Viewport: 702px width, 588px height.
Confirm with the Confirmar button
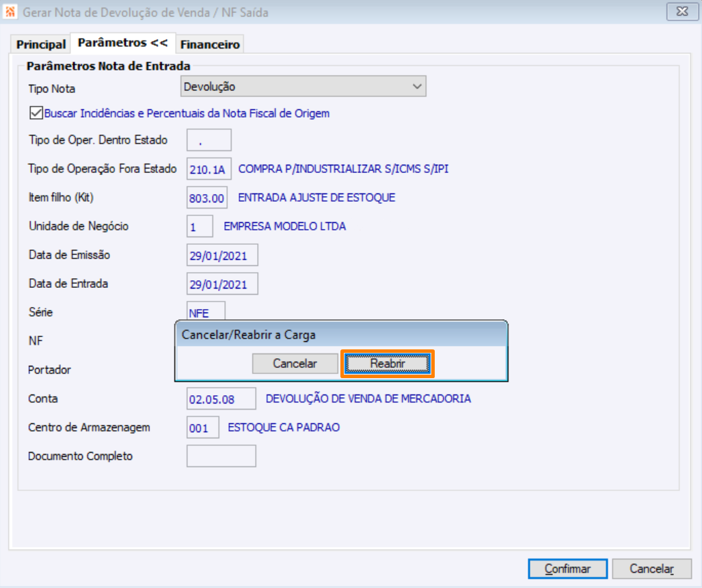568,569
